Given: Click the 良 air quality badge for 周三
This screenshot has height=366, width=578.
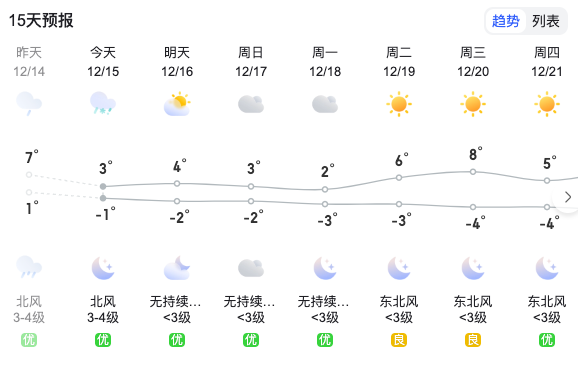Looking at the screenshot, I should tap(473, 340).
